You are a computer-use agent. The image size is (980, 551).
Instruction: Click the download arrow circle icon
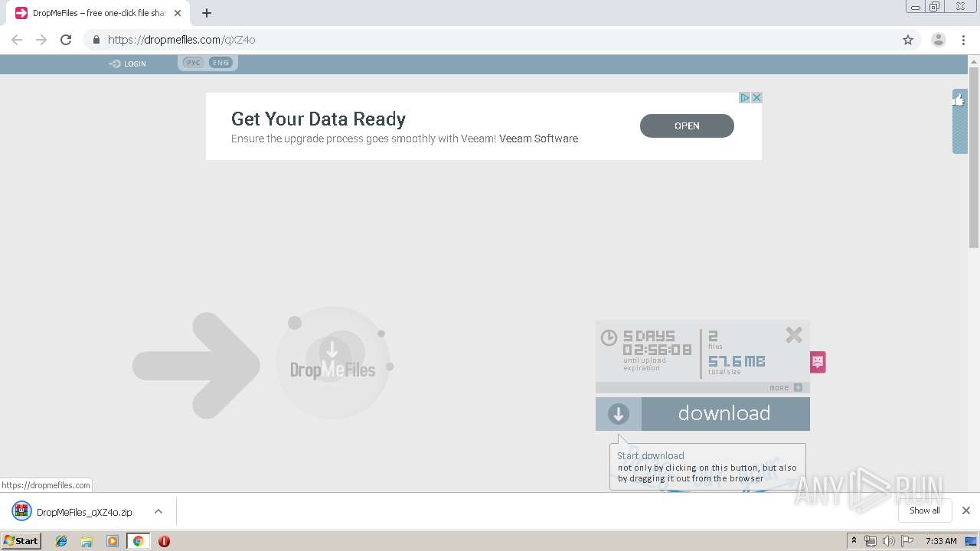(x=619, y=414)
